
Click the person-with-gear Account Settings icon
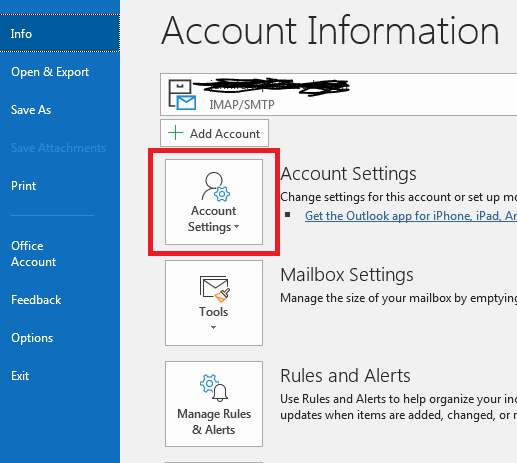(x=215, y=186)
